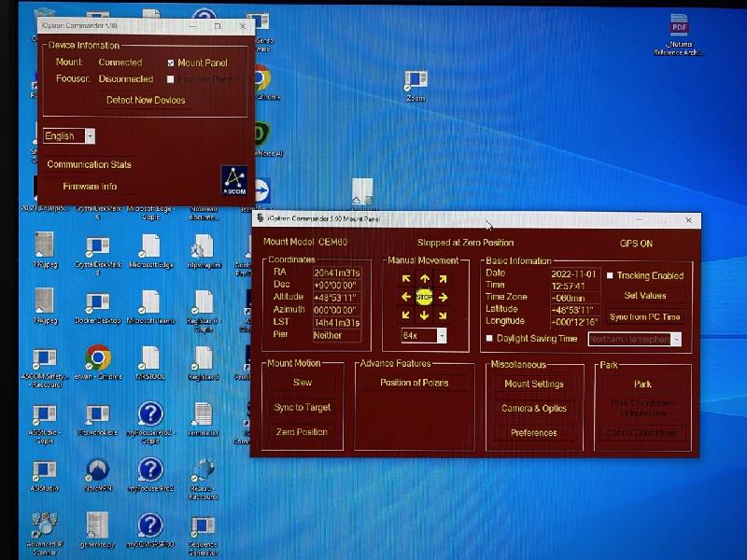Toggle the Mount Panel checkbox
This screenshot has width=747, height=560.
pyautogui.click(x=171, y=63)
